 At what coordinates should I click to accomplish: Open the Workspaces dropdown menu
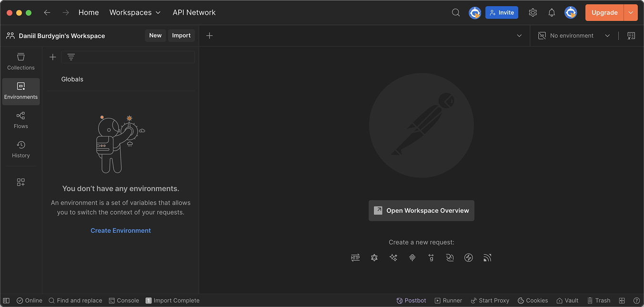click(x=135, y=12)
